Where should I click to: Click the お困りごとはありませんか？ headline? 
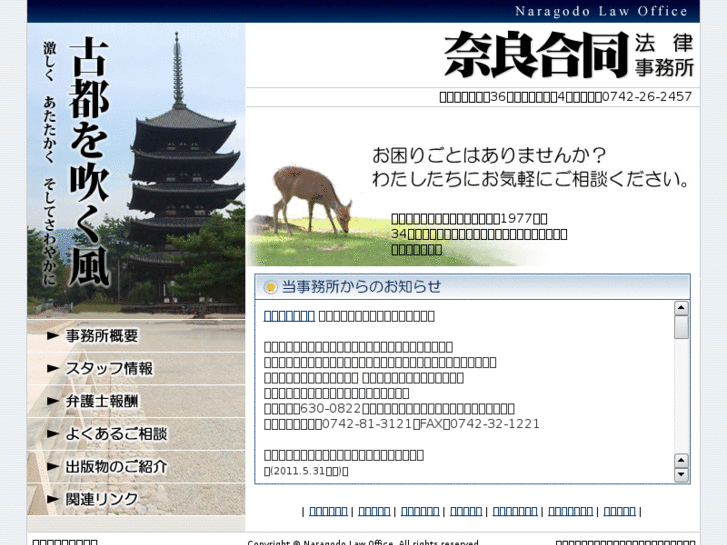(489, 155)
